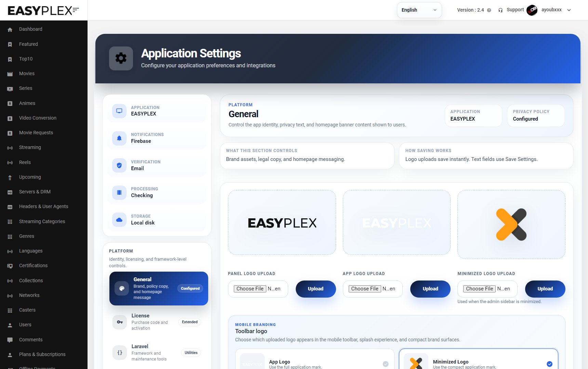Click the Utilities badge on Laravel
The width and height of the screenshot is (588, 369).
pyautogui.click(x=191, y=353)
